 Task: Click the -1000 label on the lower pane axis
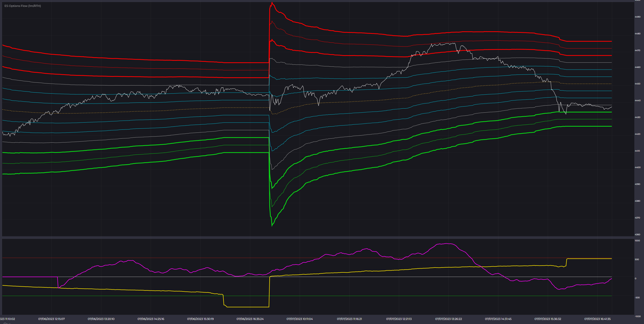[638, 316]
